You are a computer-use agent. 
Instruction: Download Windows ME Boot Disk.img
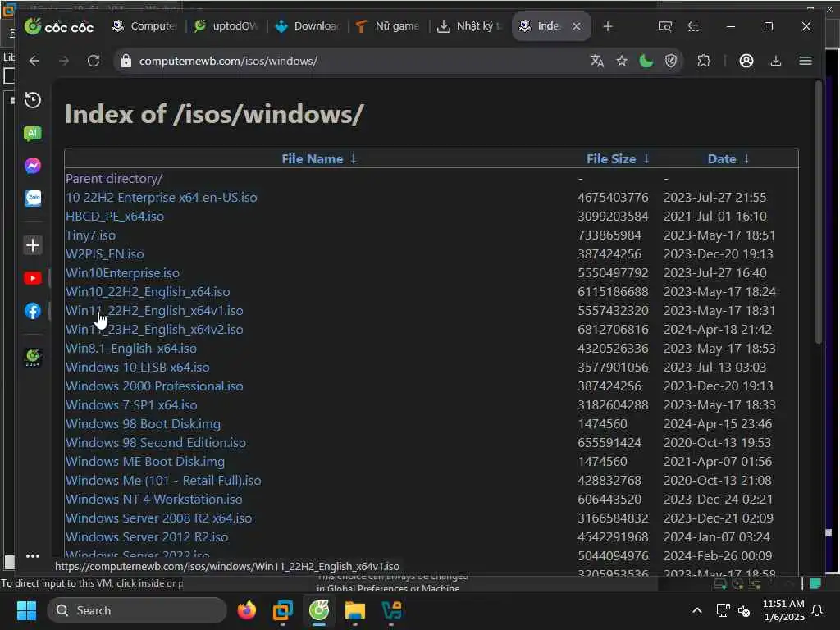145,462
